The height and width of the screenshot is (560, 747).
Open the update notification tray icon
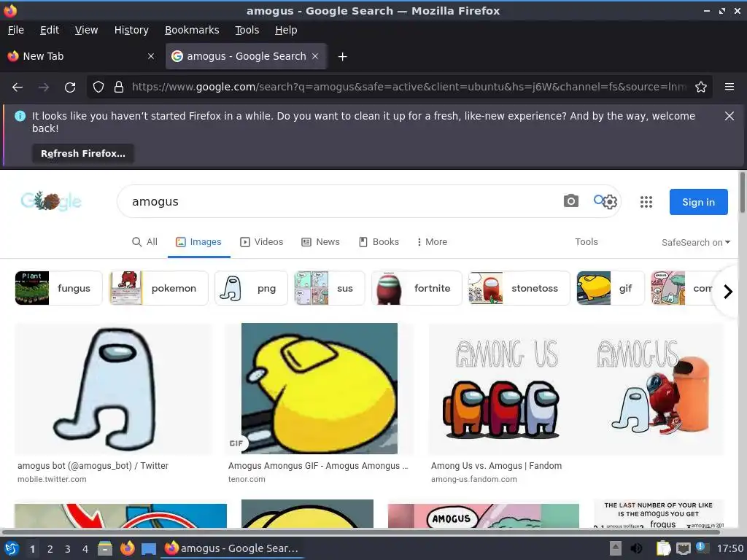pos(701,548)
